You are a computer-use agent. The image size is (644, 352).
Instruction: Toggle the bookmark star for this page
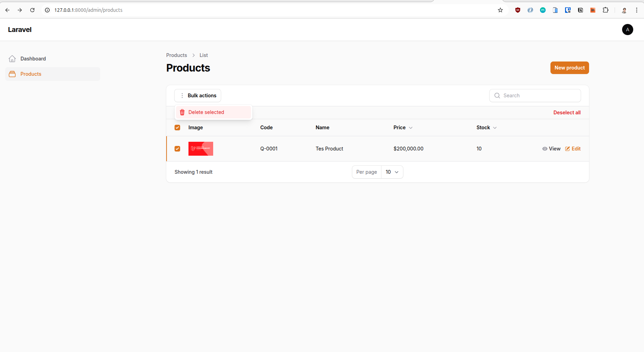pyautogui.click(x=500, y=10)
